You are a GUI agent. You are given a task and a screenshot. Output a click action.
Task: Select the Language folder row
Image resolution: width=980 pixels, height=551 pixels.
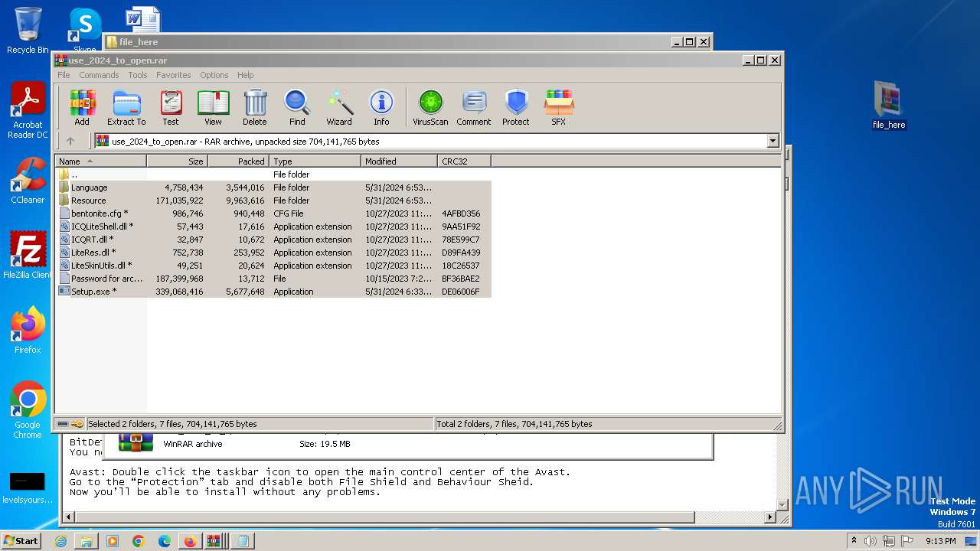[x=273, y=187]
